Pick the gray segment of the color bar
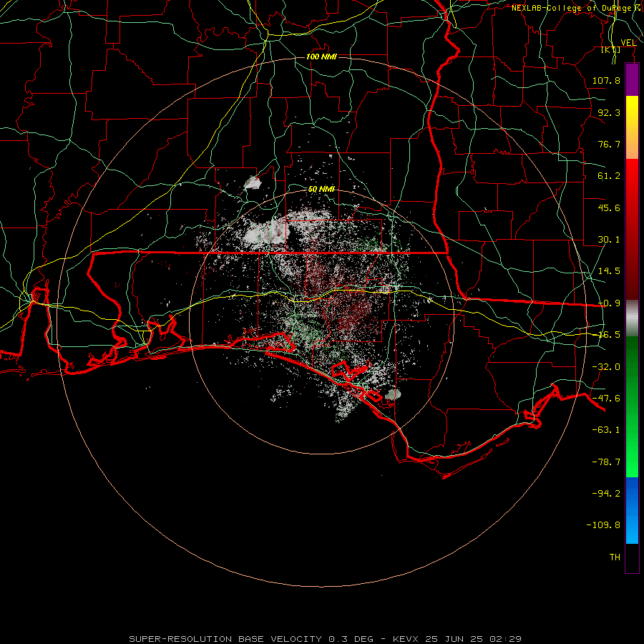The width and height of the screenshot is (644, 644). pyautogui.click(x=632, y=318)
